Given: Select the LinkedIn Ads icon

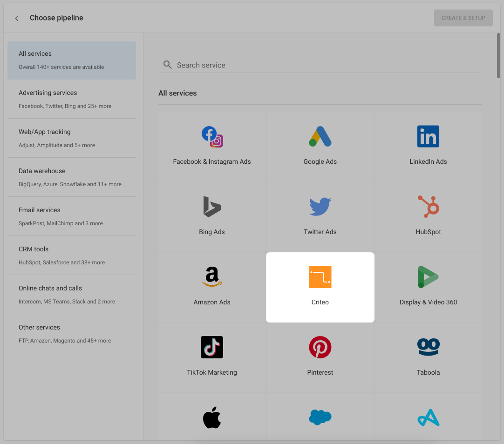Looking at the screenshot, I should (x=428, y=136).
